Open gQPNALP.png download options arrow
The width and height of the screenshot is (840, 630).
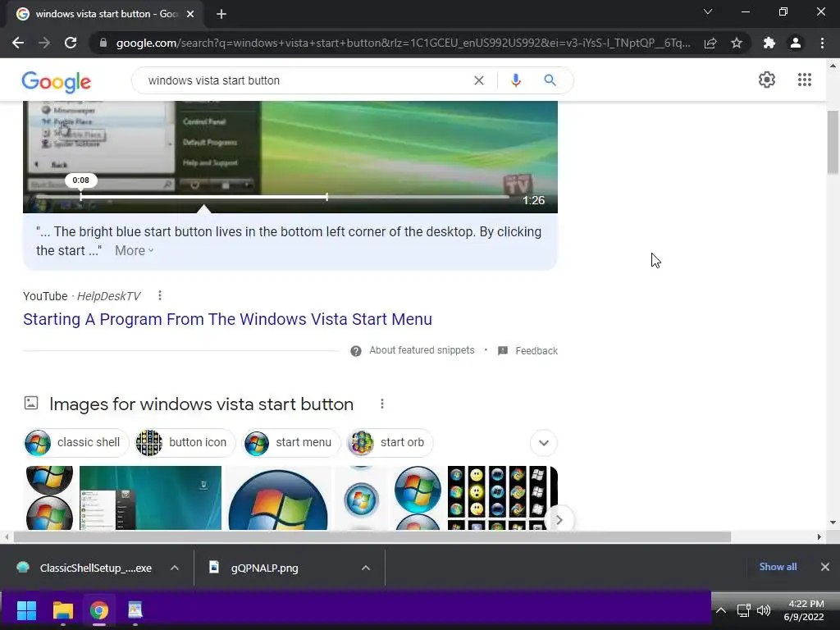click(x=366, y=568)
